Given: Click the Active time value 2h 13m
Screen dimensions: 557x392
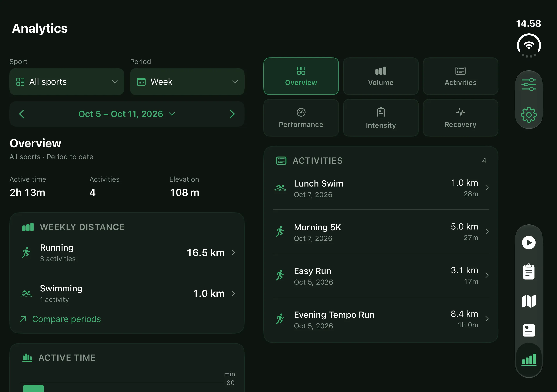Looking at the screenshot, I should click(27, 192).
